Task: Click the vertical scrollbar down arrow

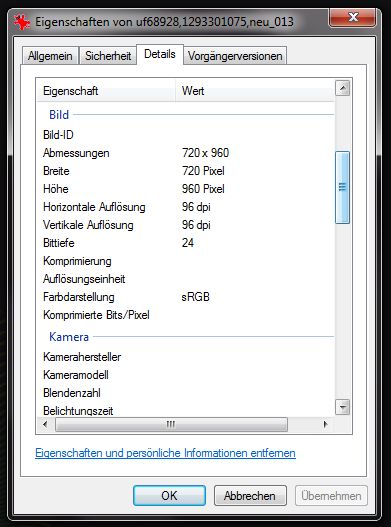Action: point(343,407)
